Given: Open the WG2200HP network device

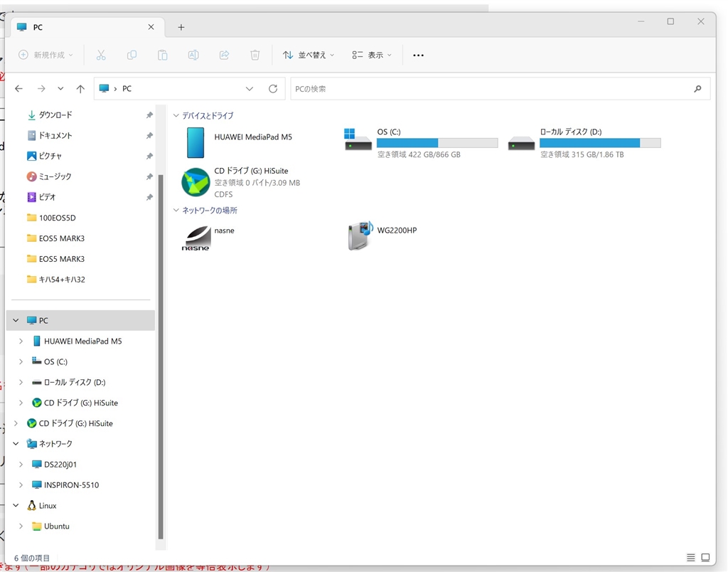Looking at the screenshot, I should (360, 235).
